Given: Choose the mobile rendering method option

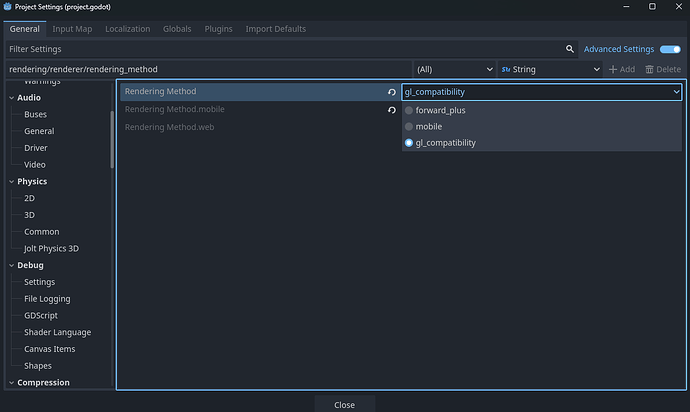Looking at the screenshot, I should [428, 127].
